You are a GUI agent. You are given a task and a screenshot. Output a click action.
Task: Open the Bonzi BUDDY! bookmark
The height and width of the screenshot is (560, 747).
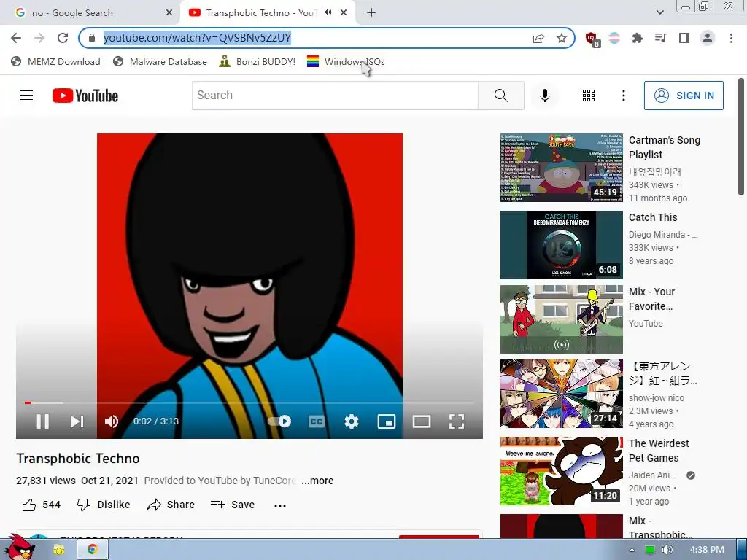click(x=258, y=62)
